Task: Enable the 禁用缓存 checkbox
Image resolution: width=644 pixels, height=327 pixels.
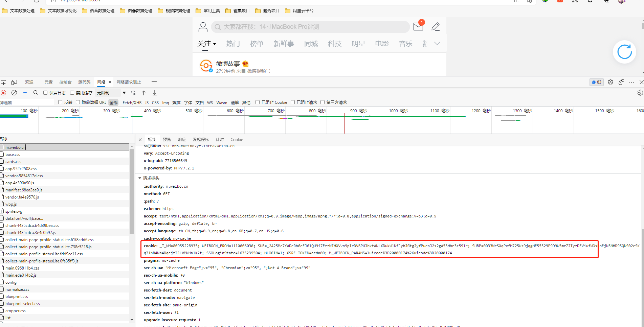Action: pyautogui.click(x=72, y=92)
